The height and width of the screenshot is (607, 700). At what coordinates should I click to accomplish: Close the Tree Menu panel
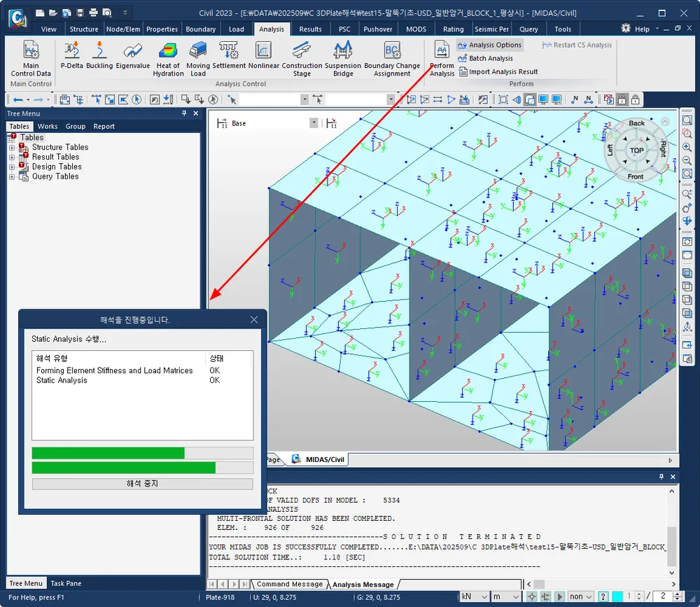pyautogui.click(x=195, y=113)
